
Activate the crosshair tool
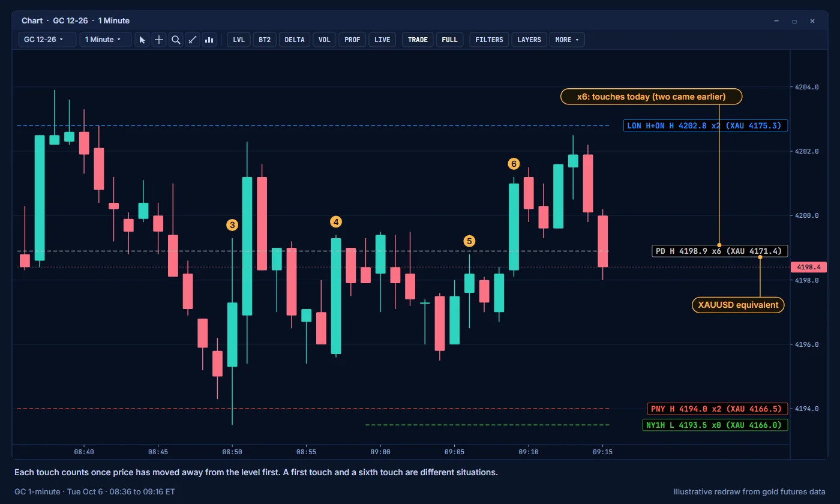pyautogui.click(x=159, y=40)
